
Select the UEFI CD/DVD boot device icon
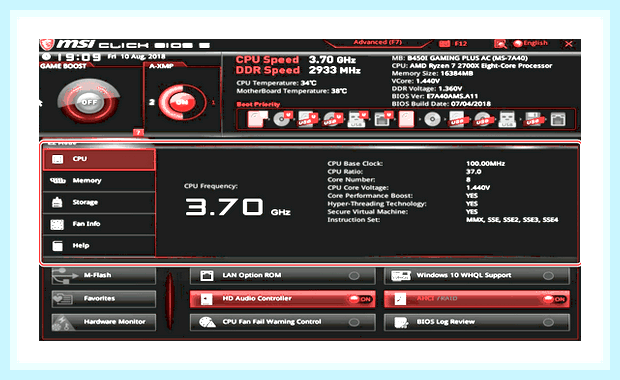coord(282,119)
